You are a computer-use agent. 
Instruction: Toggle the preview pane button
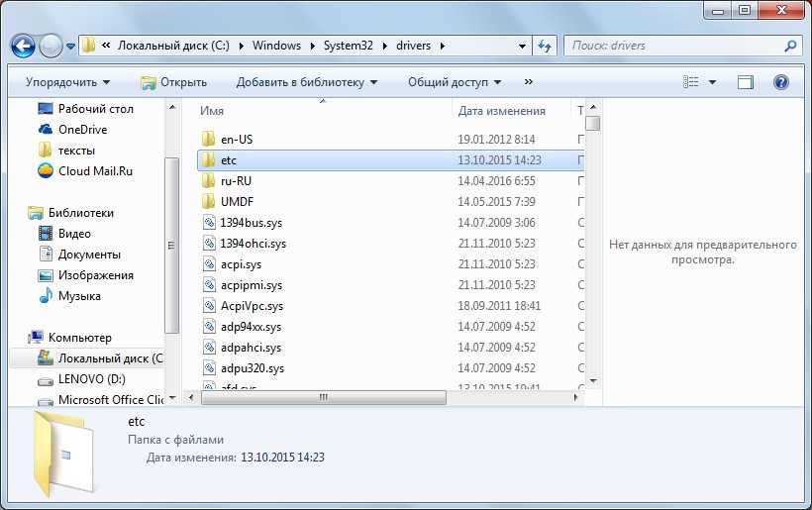click(746, 82)
